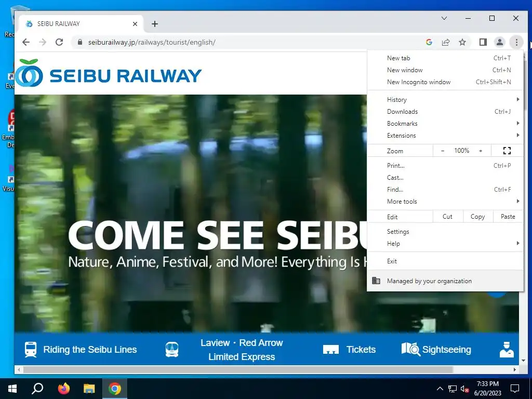Click the muted volume tray icon
Screen dimensions: 532x399
click(465, 389)
